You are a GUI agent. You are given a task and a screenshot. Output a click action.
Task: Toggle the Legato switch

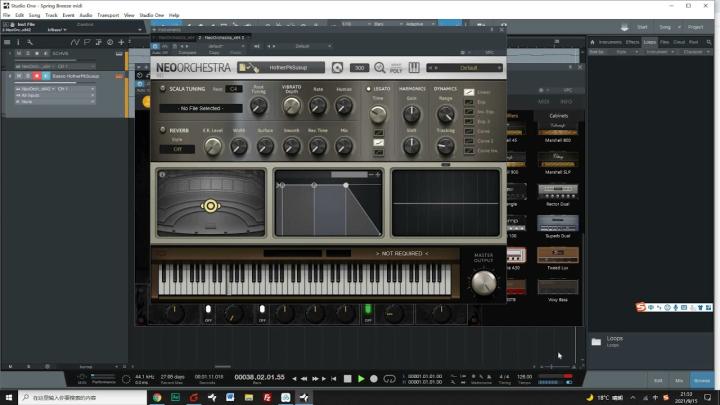(368, 89)
